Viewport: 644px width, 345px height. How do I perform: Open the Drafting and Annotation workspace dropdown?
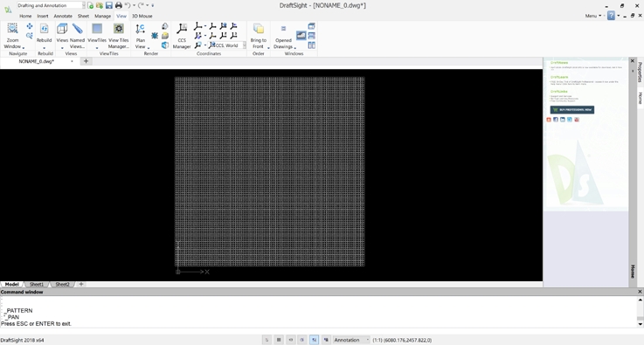tap(52, 5)
